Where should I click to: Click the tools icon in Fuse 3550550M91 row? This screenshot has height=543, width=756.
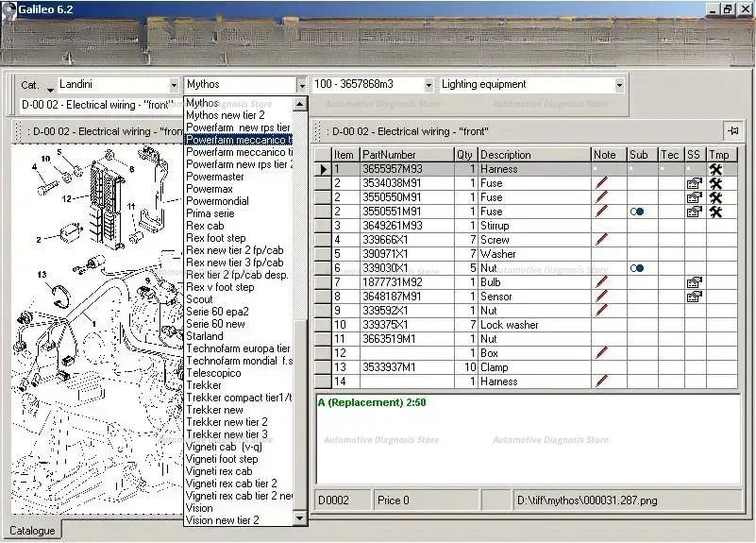pos(716,197)
